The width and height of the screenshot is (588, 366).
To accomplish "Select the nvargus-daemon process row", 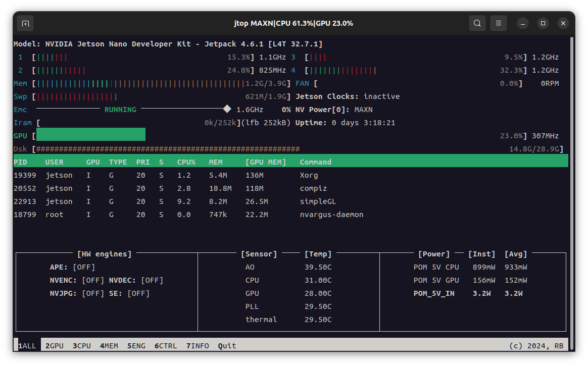I will (x=290, y=215).
